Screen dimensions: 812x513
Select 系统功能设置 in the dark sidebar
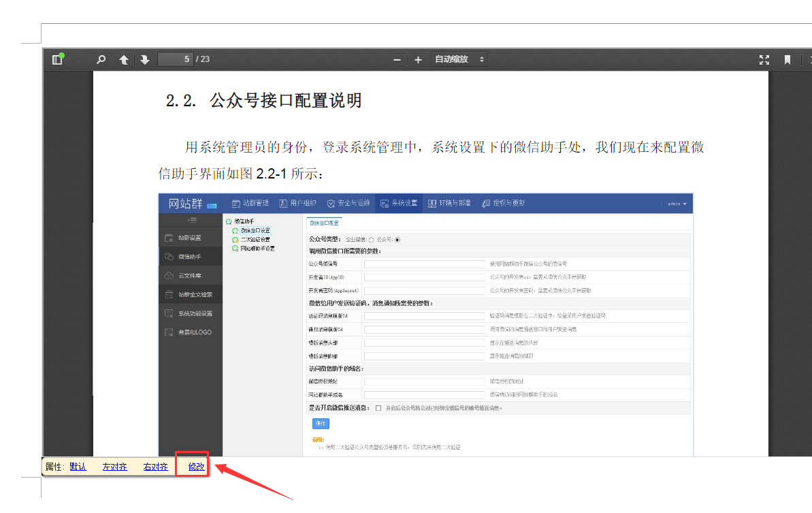[x=191, y=313]
